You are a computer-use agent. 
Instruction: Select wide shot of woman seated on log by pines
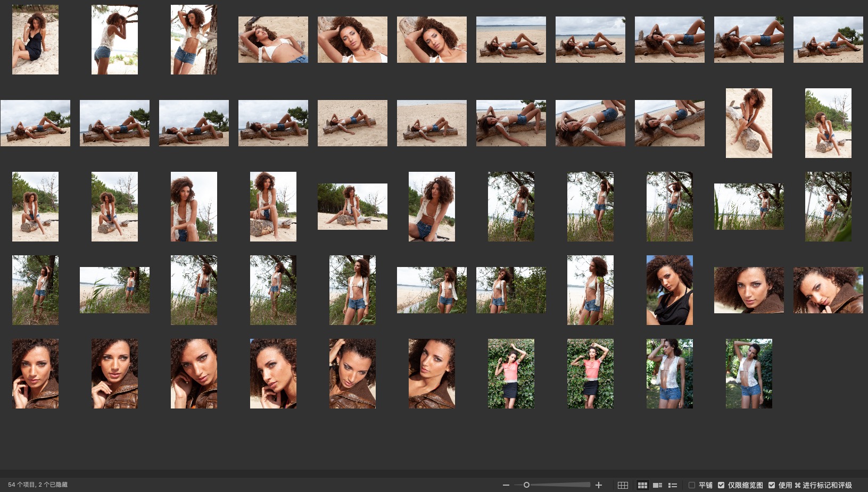[352, 206]
